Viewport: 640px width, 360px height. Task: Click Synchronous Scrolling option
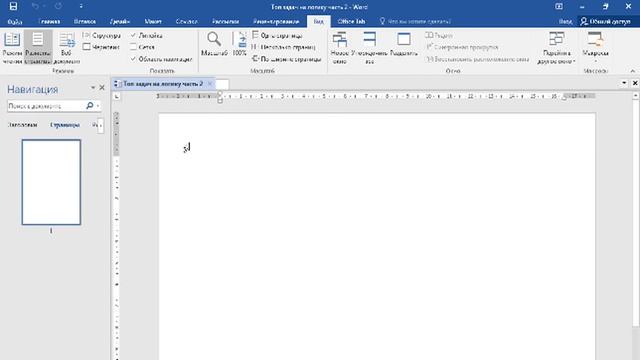tap(462, 47)
